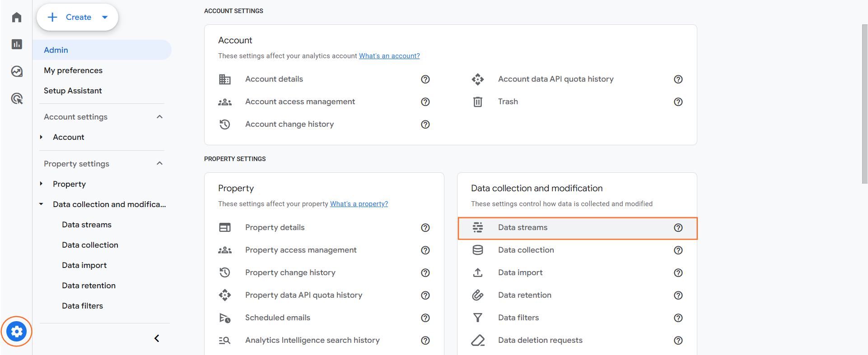Click the Data retention paperclip icon
The image size is (868, 355).
point(478,295)
